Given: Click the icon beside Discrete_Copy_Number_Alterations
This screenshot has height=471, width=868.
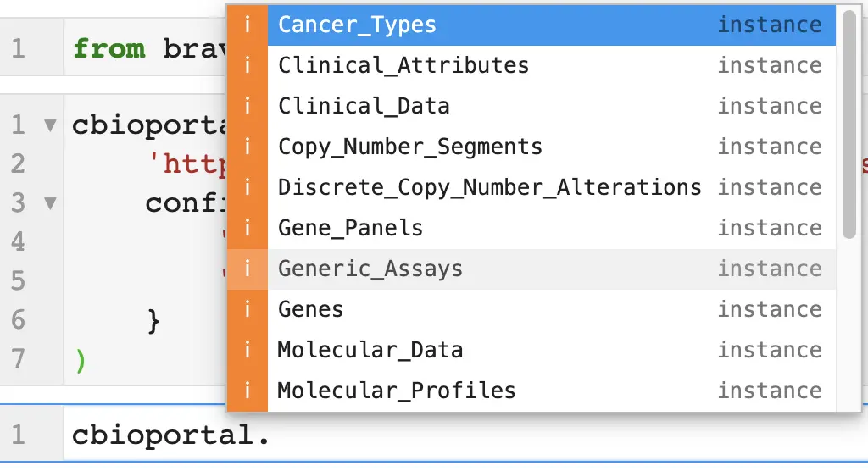Looking at the screenshot, I should [x=248, y=187].
